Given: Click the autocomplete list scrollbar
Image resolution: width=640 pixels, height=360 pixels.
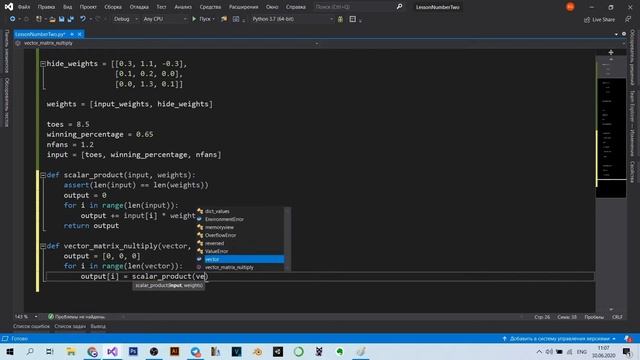Looking at the screenshot, I should (x=287, y=239).
